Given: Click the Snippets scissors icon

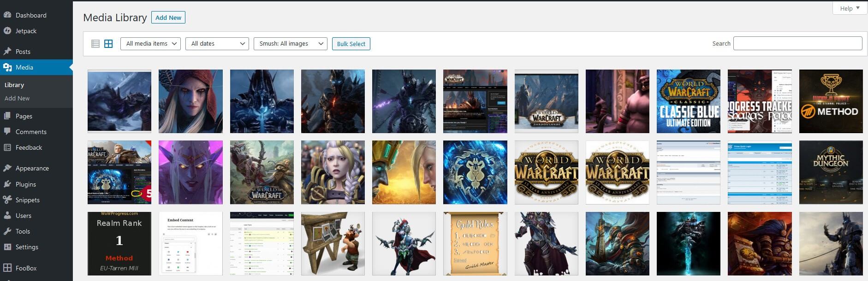Looking at the screenshot, I should tap(7, 200).
